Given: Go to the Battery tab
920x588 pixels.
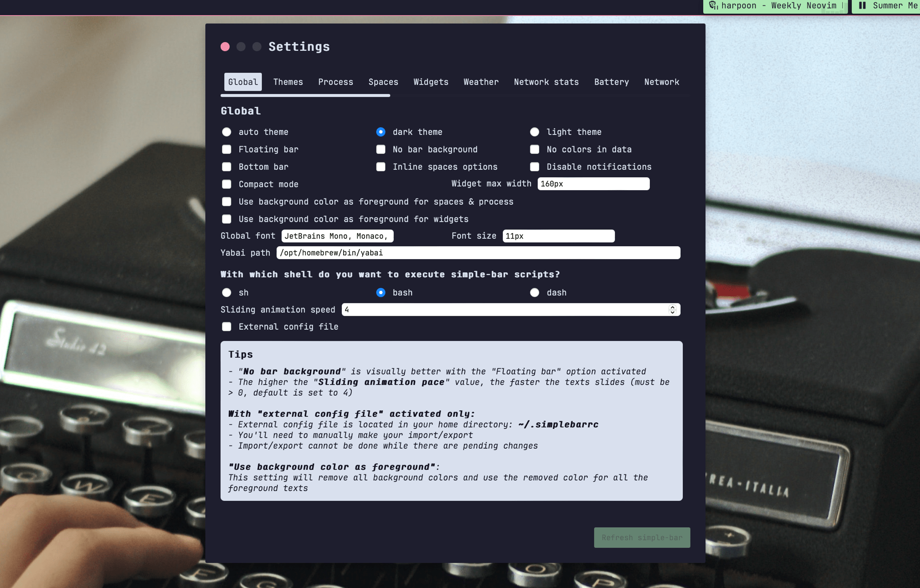Looking at the screenshot, I should tap(611, 82).
